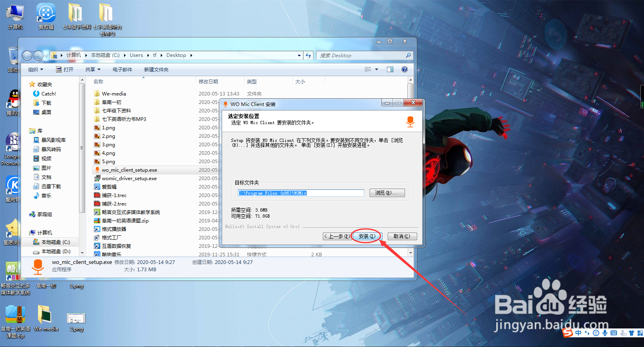Viewport: 644px width, 347px height.
Task: Select 七下英语听力书MP3 folder row icon
Action: (97, 119)
